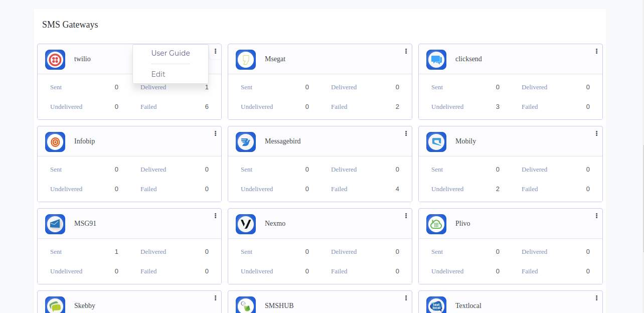Click the Plivo gateway logo icon
This screenshot has width=644, height=313.
coord(436,224)
